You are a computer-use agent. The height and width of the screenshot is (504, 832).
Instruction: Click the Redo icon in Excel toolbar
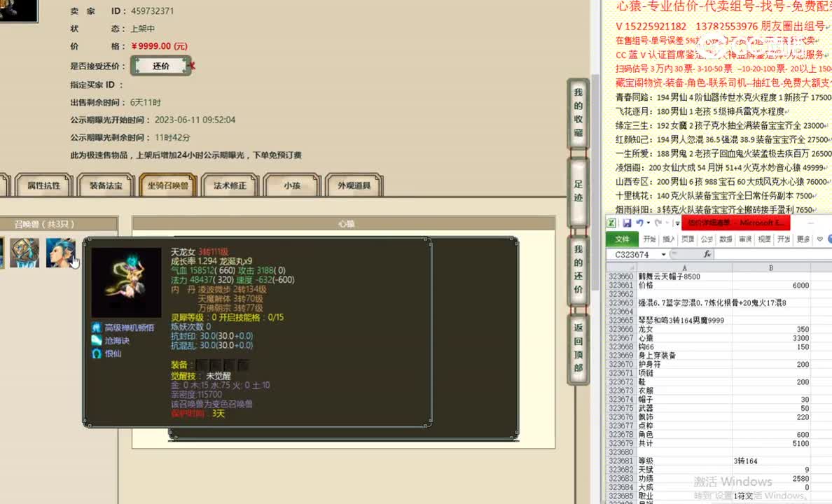point(659,222)
